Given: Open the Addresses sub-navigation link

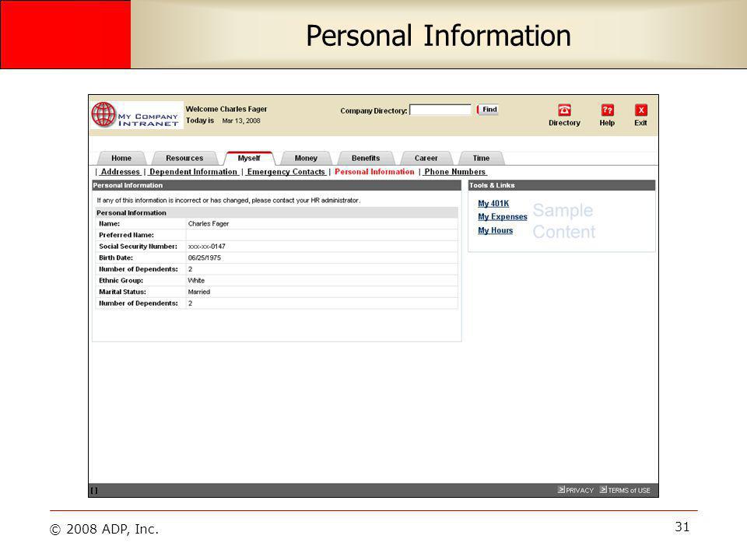Looking at the screenshot, I should click(x=120, y=172).
